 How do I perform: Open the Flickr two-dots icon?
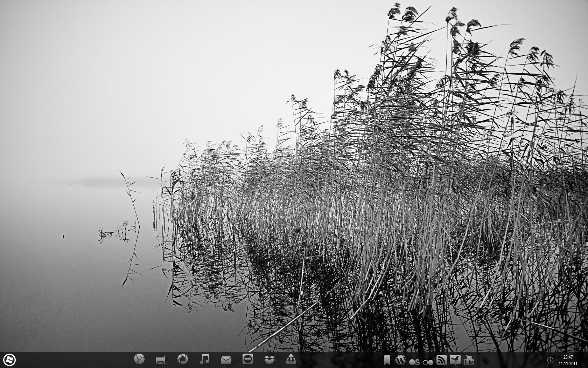[x=428, y=362]
